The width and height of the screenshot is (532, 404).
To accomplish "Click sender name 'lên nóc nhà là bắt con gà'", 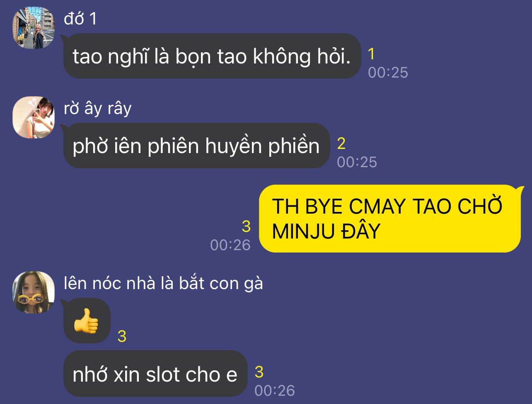I will (x=163, y=283).
